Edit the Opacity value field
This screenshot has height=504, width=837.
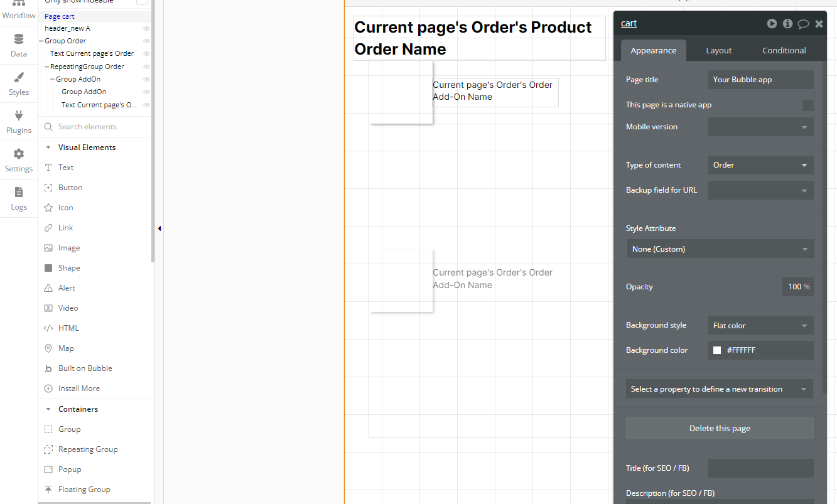pos(797,287)
